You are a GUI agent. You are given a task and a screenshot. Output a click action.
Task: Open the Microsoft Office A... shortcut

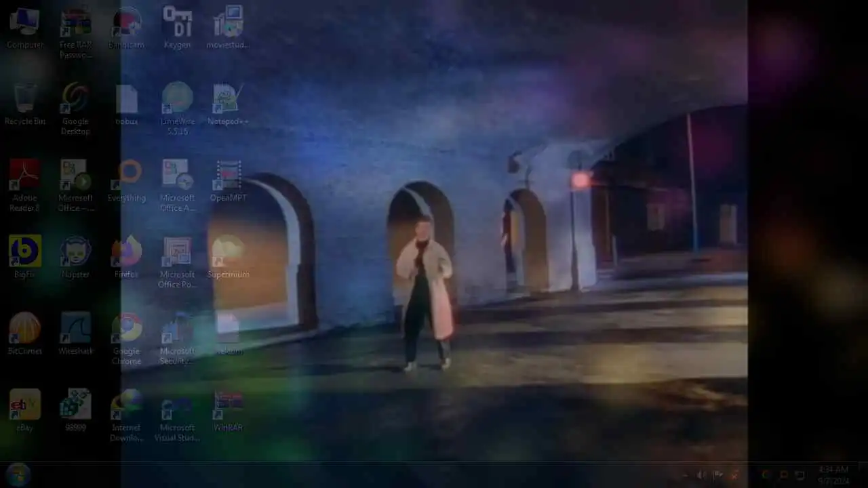pos(177,186)
